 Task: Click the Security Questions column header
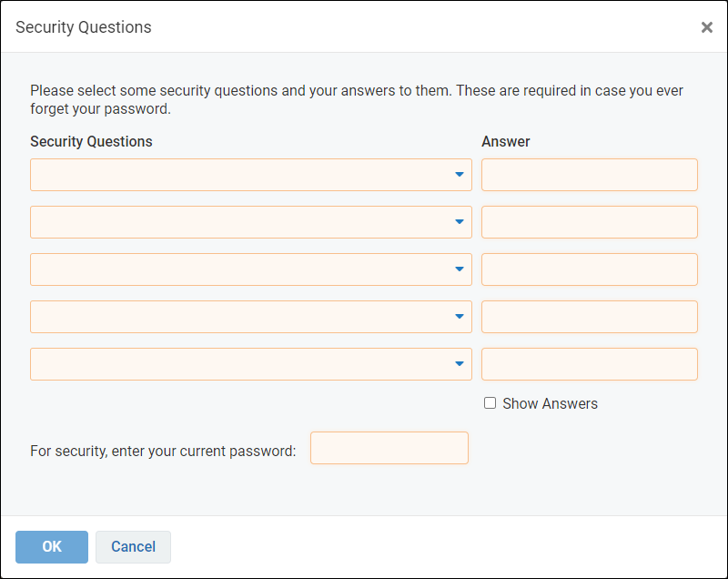pyautogui.click(x=92, y=141)
